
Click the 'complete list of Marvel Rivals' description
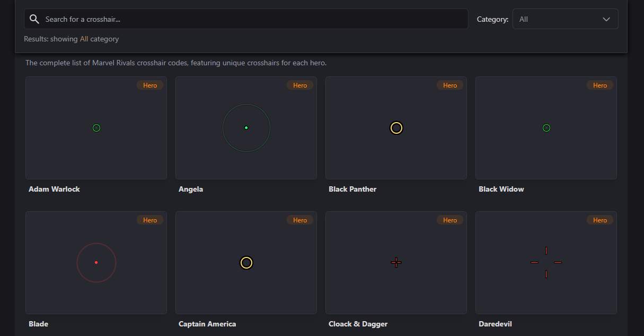(176, 63)
